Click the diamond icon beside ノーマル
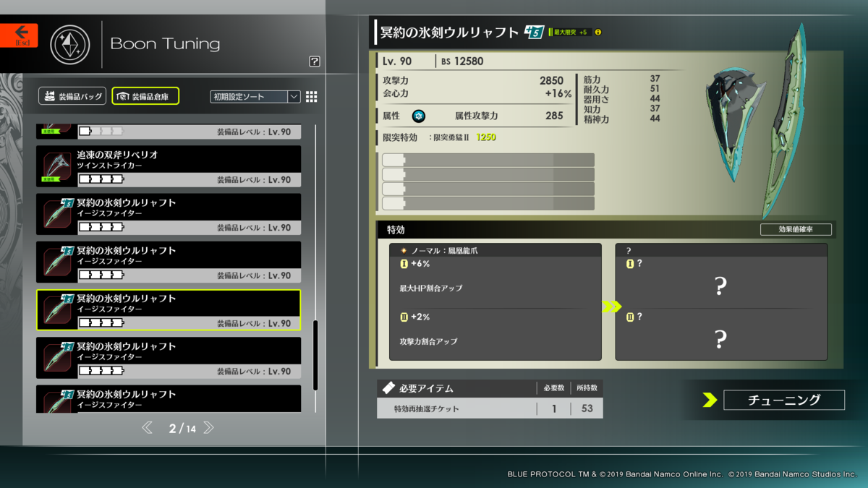 pyautogui.click(x=404, y=250)
